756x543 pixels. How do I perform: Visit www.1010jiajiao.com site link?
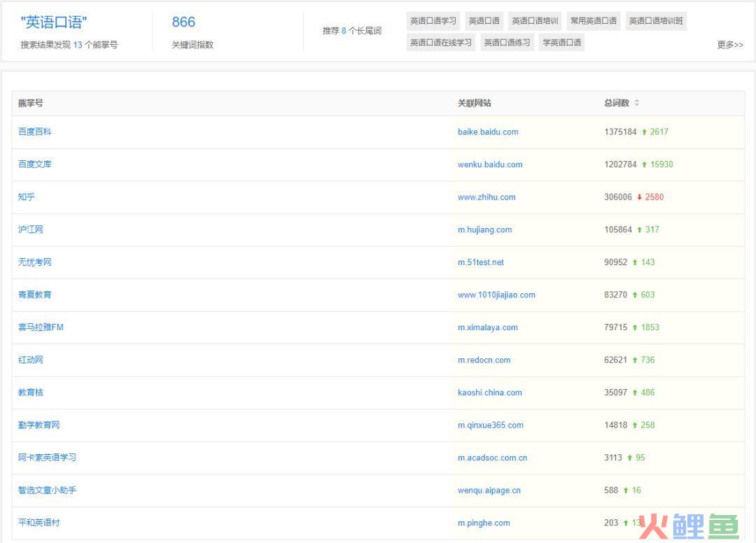496,295
